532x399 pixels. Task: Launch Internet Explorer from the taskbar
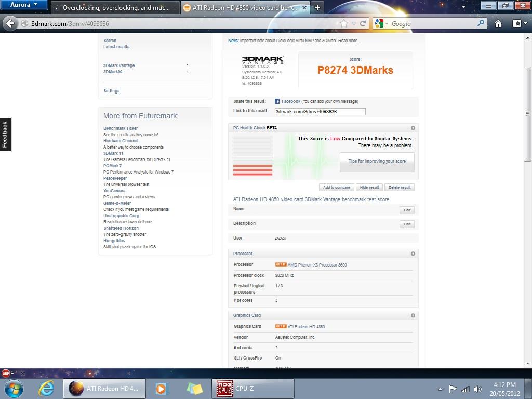tap(46, 389)
